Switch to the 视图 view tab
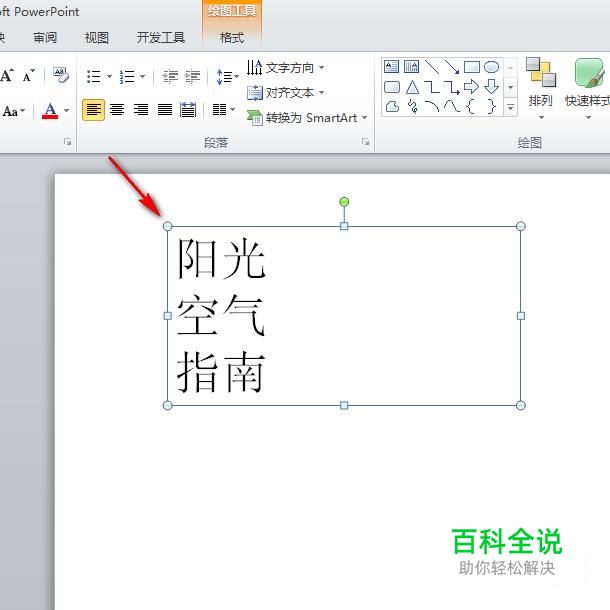This screenshot has height=610, width=610. tap(96, 38)
